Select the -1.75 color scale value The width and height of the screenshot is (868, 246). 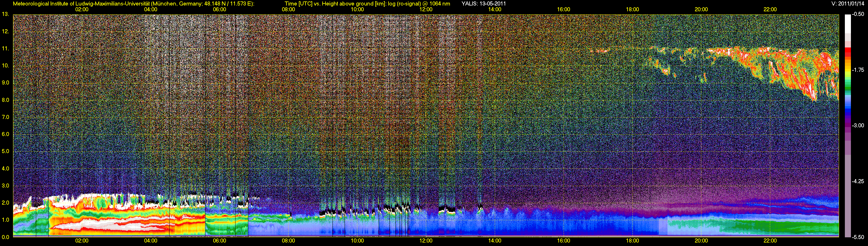[x=858, y=70]
